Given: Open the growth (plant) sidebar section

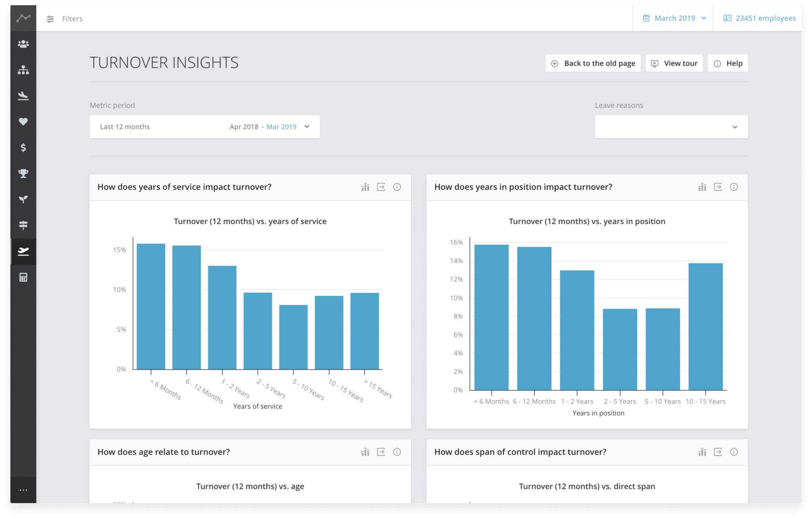Looking at the screenshot, I should pyautogui.click(x=23, y=200).
